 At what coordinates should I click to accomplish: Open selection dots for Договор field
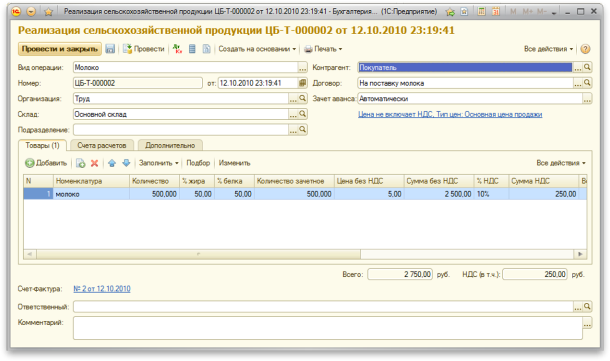(578, 83)
